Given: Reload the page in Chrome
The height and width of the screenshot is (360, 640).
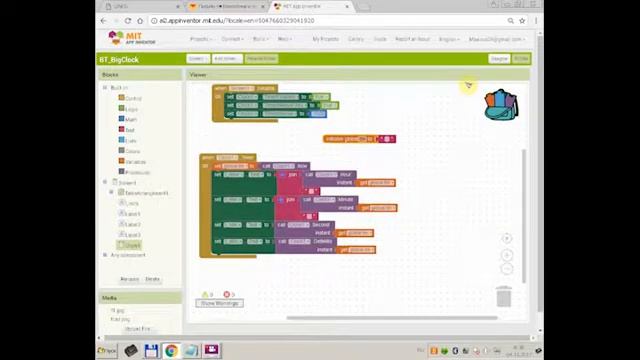Looking at the screenshot, I should [128, 21].
